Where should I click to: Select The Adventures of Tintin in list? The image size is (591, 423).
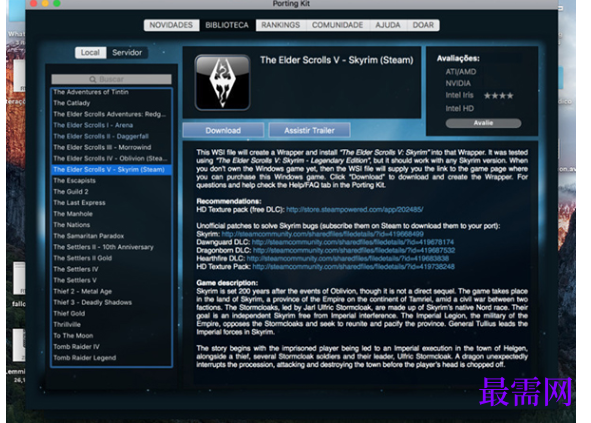[x=112, y=92]
